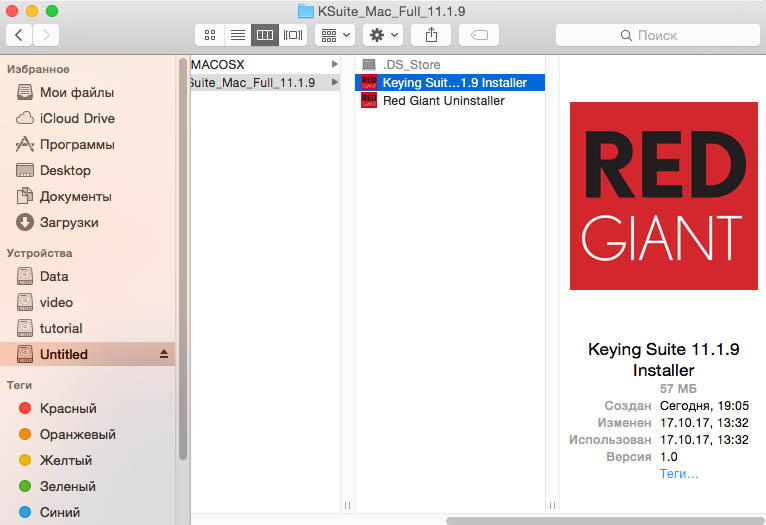Minimize the Finder window
Screen dimensions: 766x525
32,11
